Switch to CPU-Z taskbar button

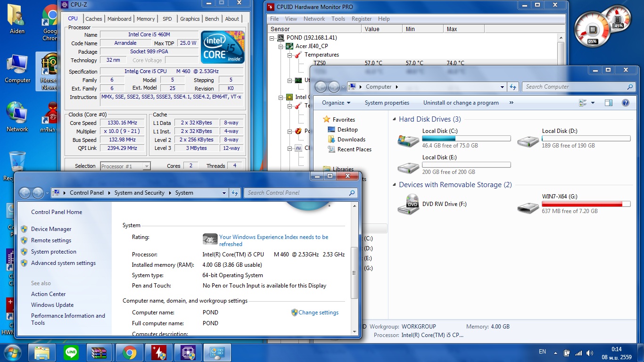pos(188,352)
